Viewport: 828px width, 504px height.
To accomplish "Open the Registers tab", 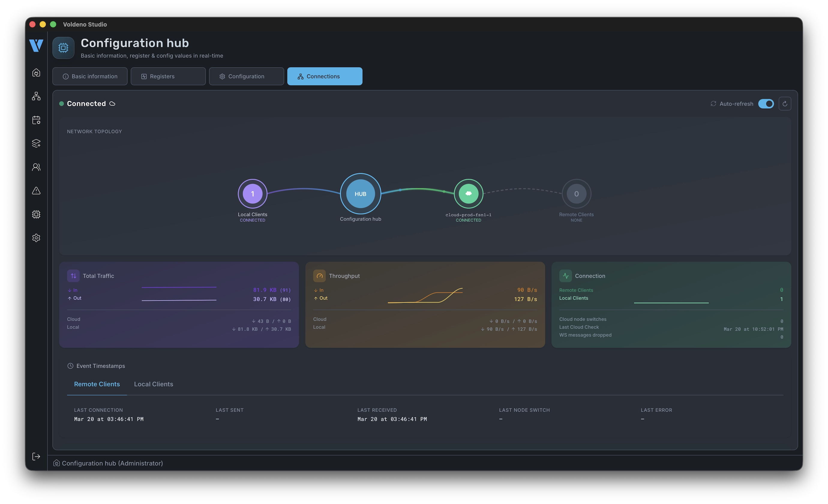I will click(x=168, y=76).
